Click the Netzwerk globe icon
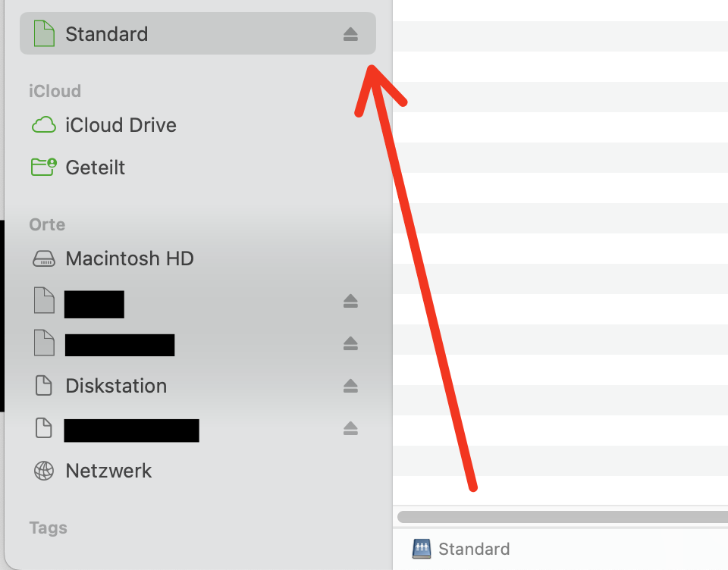728x570 pixels. click(44, 471)
